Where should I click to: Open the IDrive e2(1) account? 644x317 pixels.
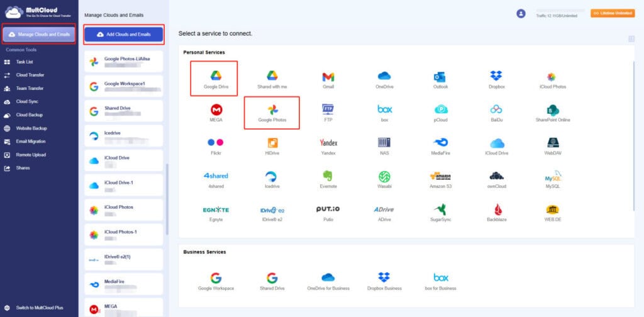click(124, 260)
